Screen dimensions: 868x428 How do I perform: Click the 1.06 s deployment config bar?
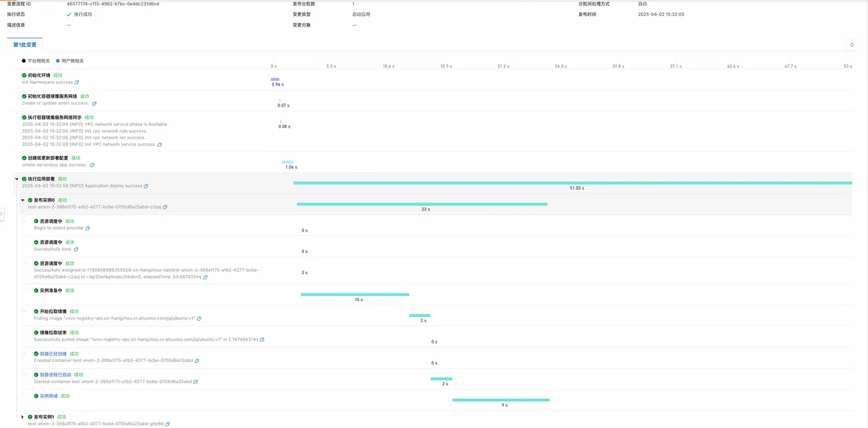pyautogui.click(x=288, y=162)
